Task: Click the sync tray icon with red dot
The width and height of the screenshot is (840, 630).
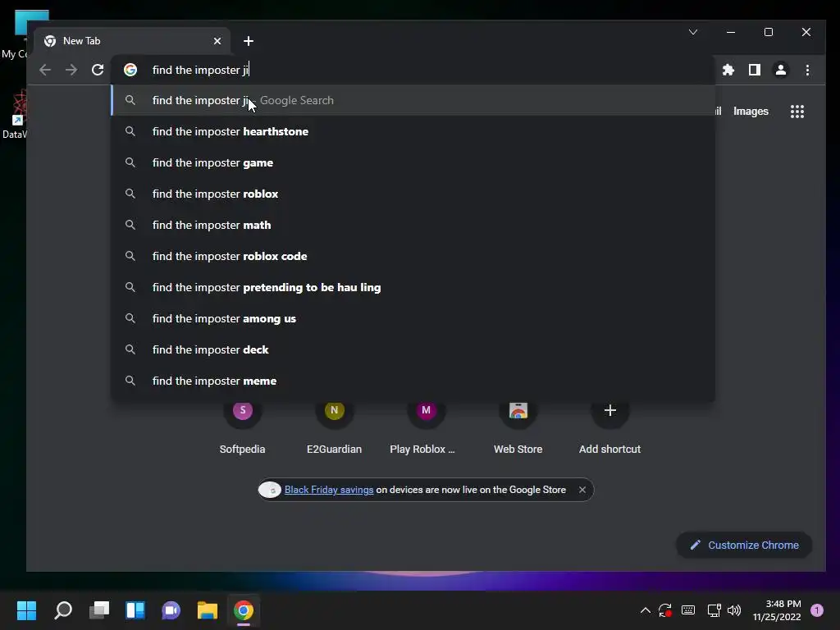Action: click(x=665, y=610)
